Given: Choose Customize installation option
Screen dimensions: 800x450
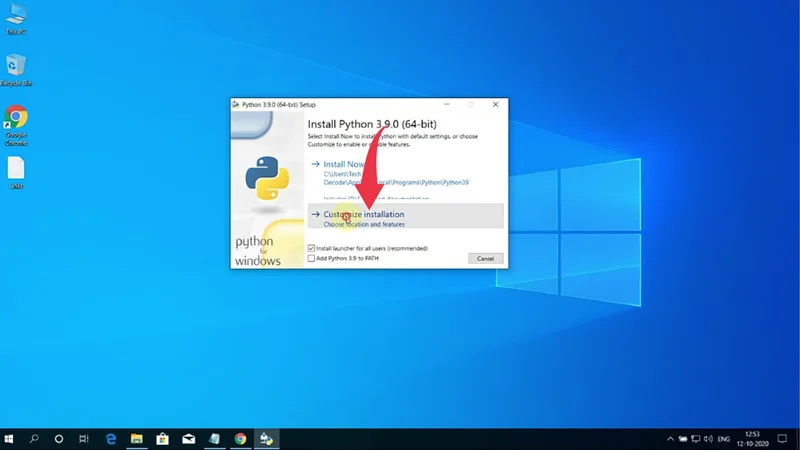Looking at the screenshot, I should pyautogui.click(x=364, y=215).
